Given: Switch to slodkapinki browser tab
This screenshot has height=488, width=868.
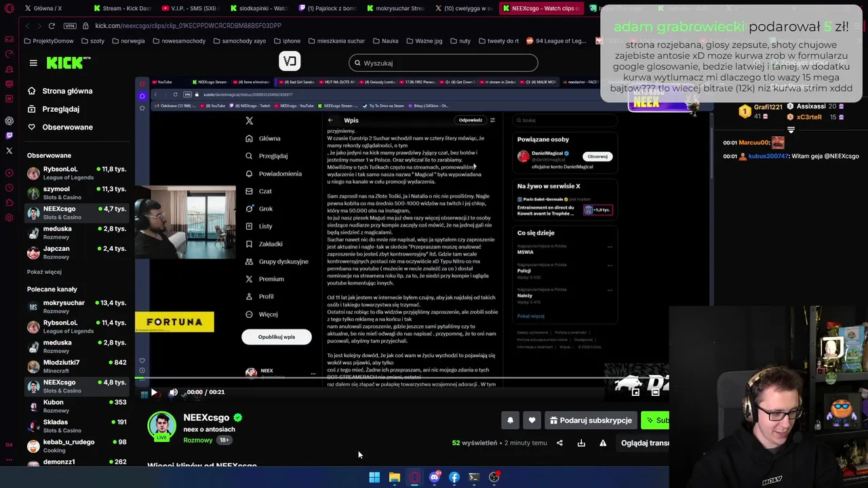Looking at the screenshot, I should (x=258, y=8).
